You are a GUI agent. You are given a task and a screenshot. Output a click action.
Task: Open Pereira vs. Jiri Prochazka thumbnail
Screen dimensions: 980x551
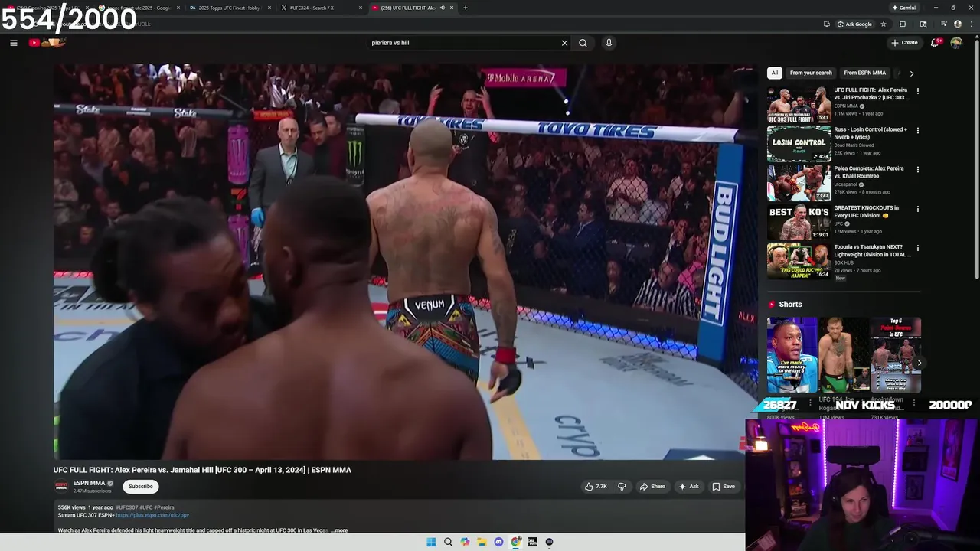click(x=799, y=105)
